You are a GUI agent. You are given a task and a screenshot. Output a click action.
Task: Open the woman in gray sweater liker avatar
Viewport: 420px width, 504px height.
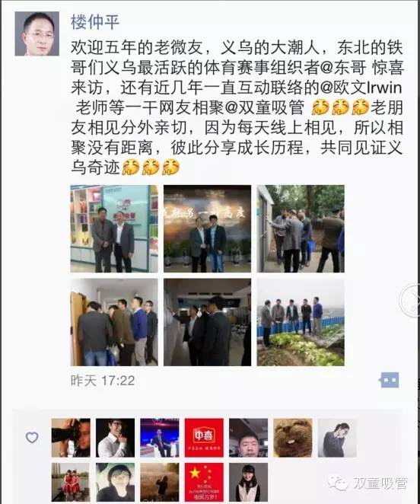click(x=337, y=438)
